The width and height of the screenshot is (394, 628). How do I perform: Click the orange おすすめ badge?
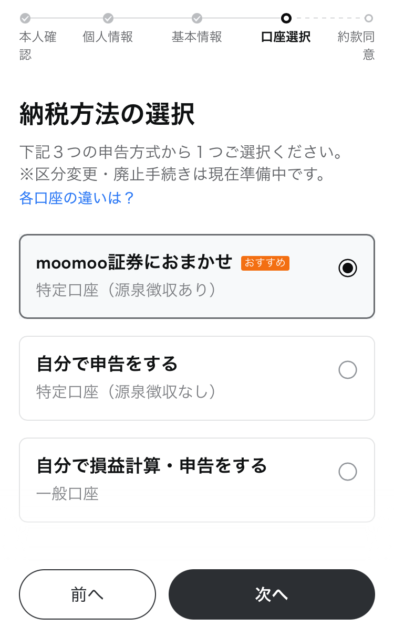point(265,263)
